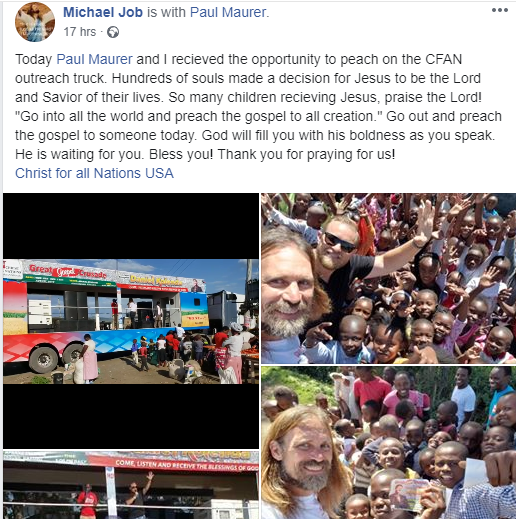Click the 'is with' text in header
The image size is (516, 519).
pos(166,12)
